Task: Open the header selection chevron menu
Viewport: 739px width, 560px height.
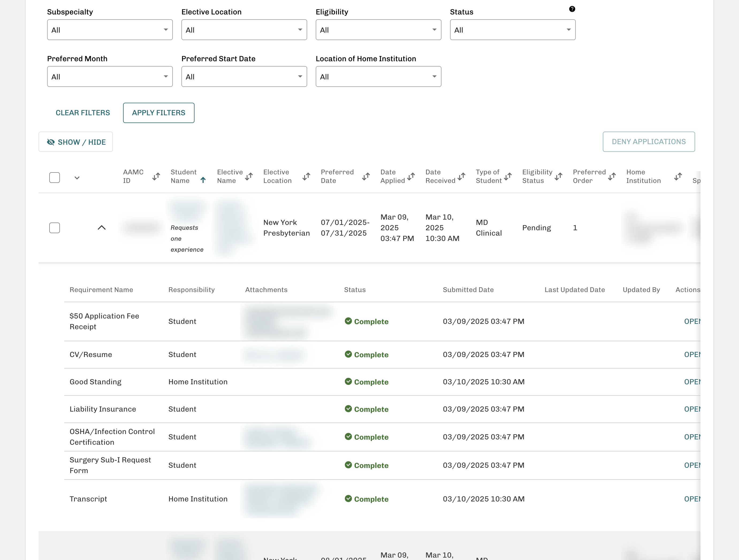Action: point(77,178)
